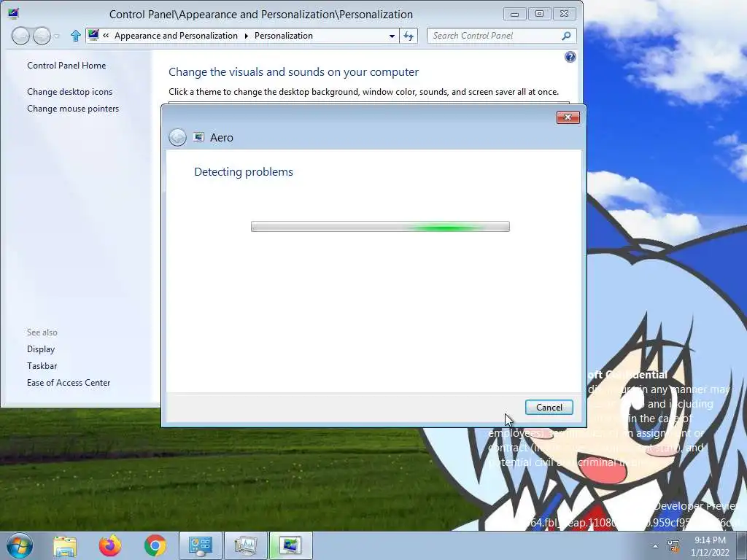The height and width of the screenshot is (560, 747).
Task: Click the Detecting problems progress bar
Action: click(380, 227)
